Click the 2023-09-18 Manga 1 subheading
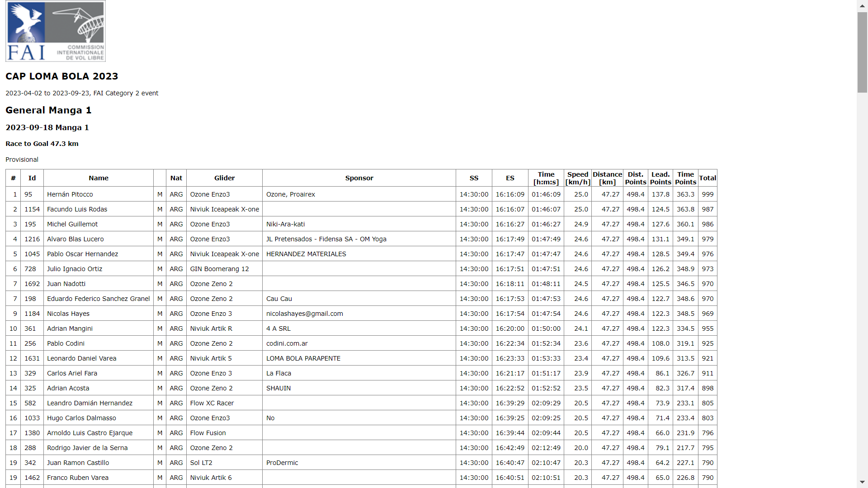 pos(47,127)
